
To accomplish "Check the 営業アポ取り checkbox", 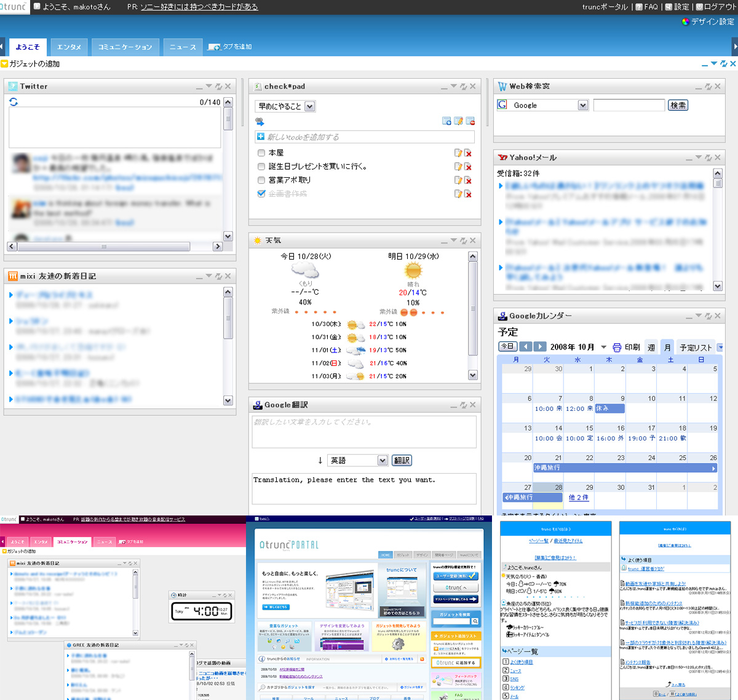I will [261, 180].
